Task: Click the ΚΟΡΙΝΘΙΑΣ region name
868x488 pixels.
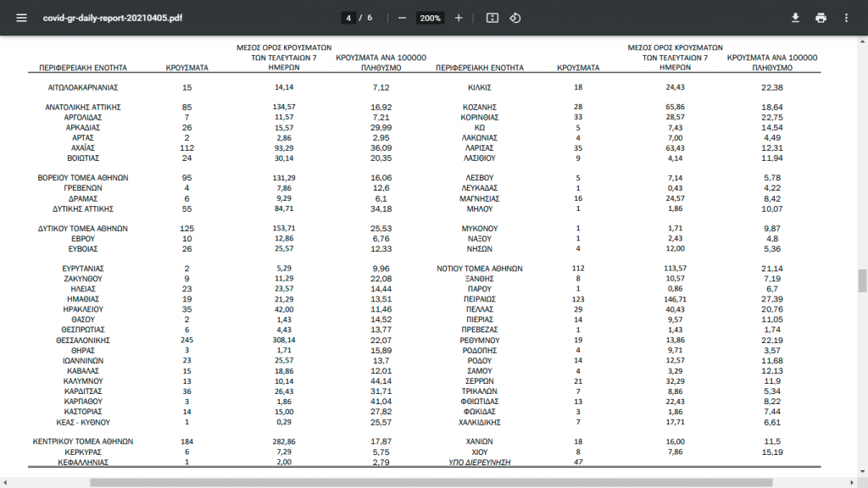Action: pyautogui.click(x=480, y=117)
